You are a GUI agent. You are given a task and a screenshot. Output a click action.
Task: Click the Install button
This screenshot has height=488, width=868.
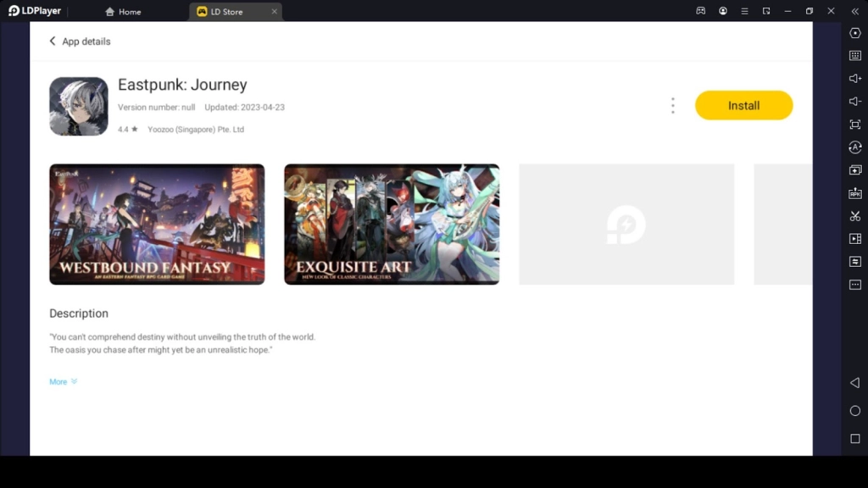(743, 105)
